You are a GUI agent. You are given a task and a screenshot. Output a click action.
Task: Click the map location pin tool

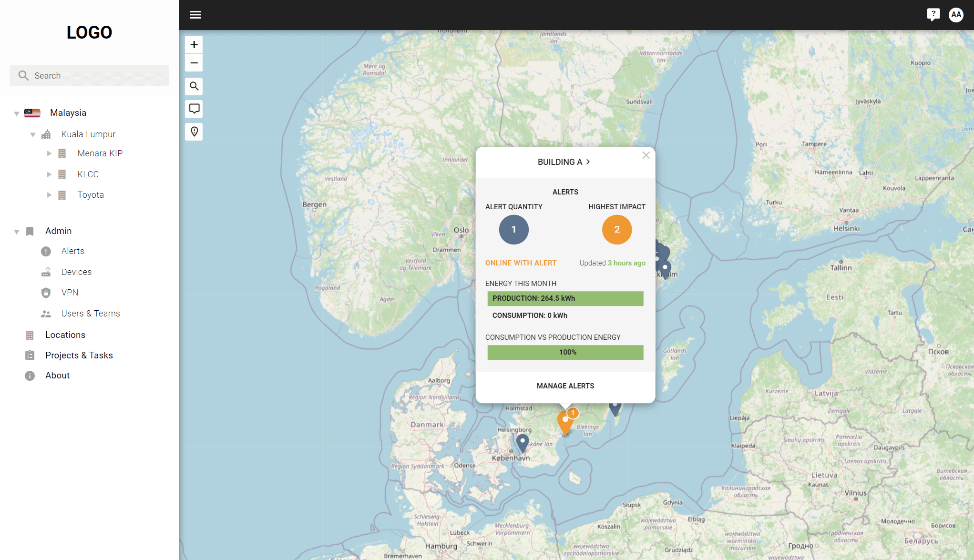coord(194,132)
